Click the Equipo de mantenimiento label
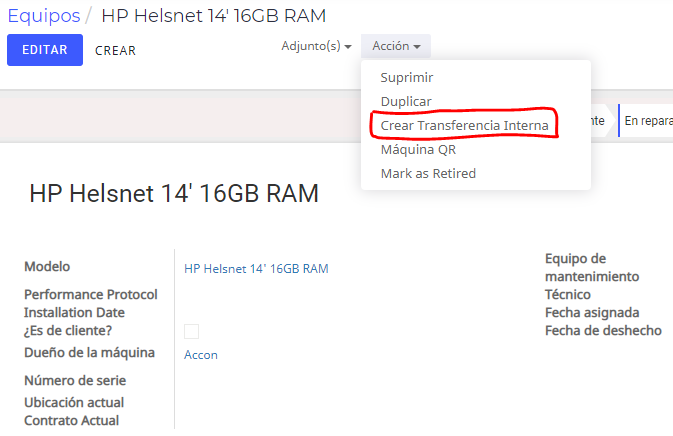Screen dimensions: 673x436 [x=592, y=267]
